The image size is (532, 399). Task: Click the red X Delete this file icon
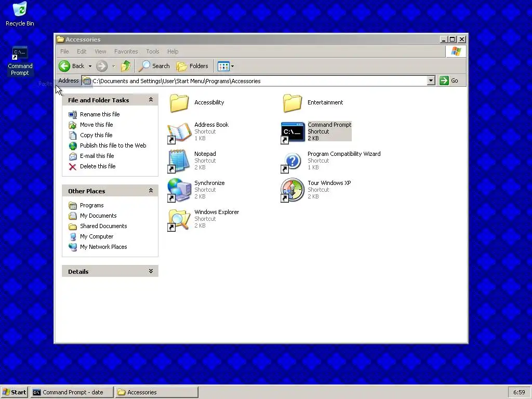tap(73, 167)
